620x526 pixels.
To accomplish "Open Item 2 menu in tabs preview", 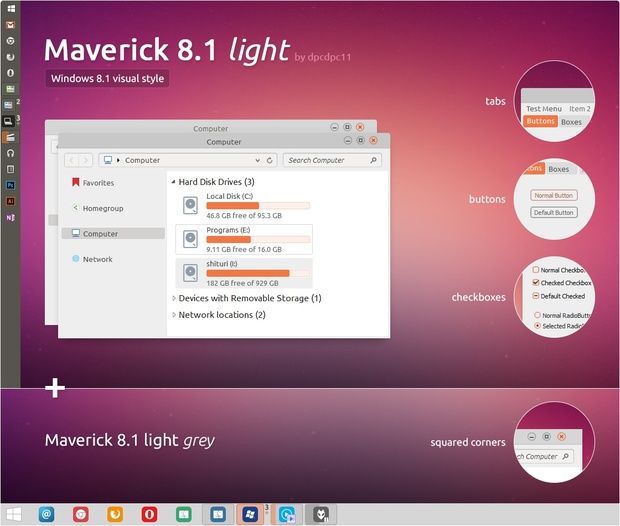I will (x=580, y=108).
